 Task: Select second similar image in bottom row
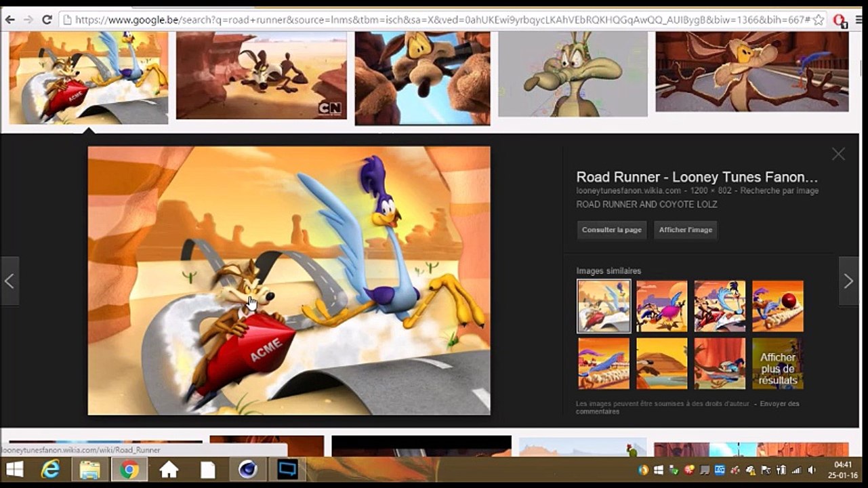click(x=662, y=363)
